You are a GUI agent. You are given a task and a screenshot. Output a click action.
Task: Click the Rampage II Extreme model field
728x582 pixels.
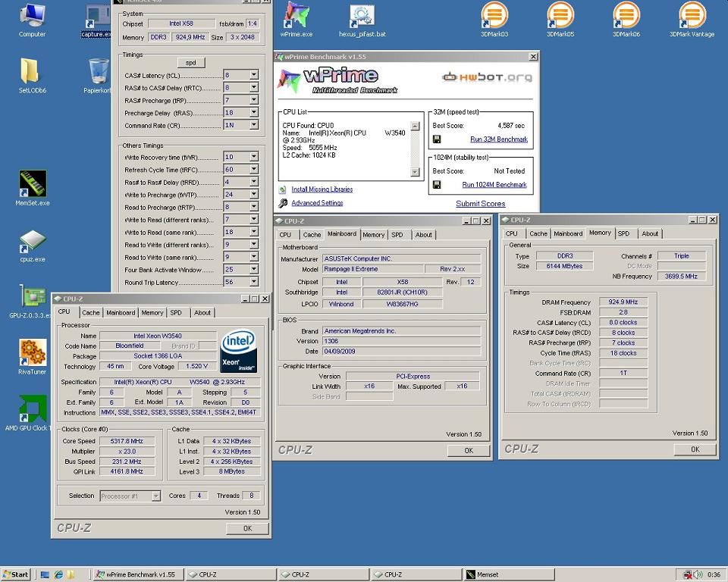click(x=373, y=269)
